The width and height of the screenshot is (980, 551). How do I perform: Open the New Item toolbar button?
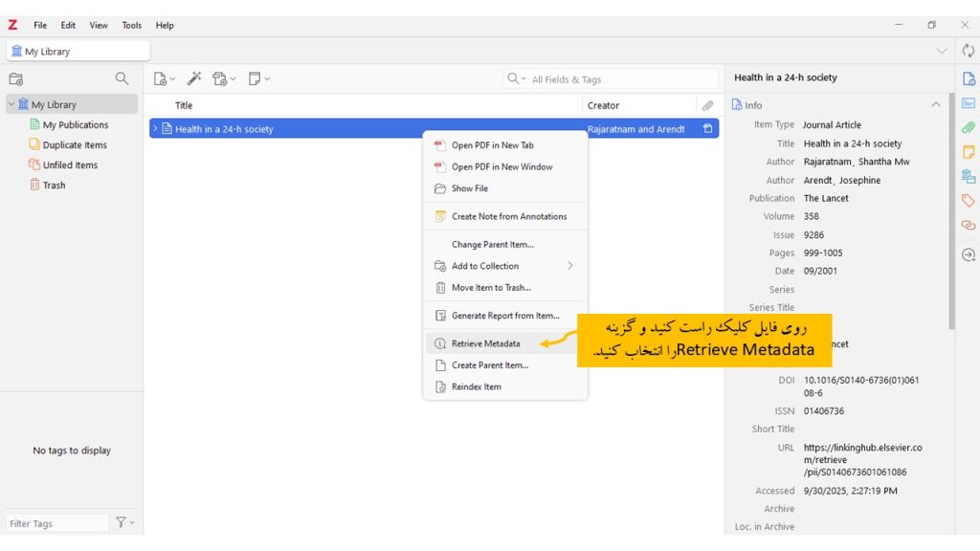pos(165,79)
